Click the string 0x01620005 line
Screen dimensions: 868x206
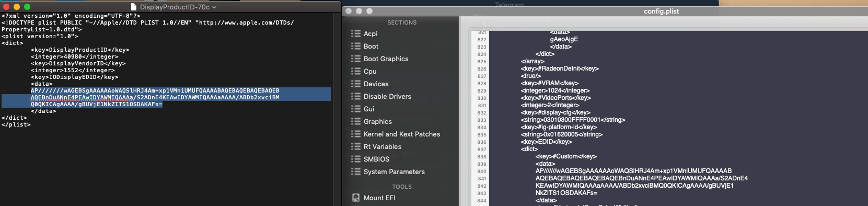pyautogui.click(x=562, y=134)
